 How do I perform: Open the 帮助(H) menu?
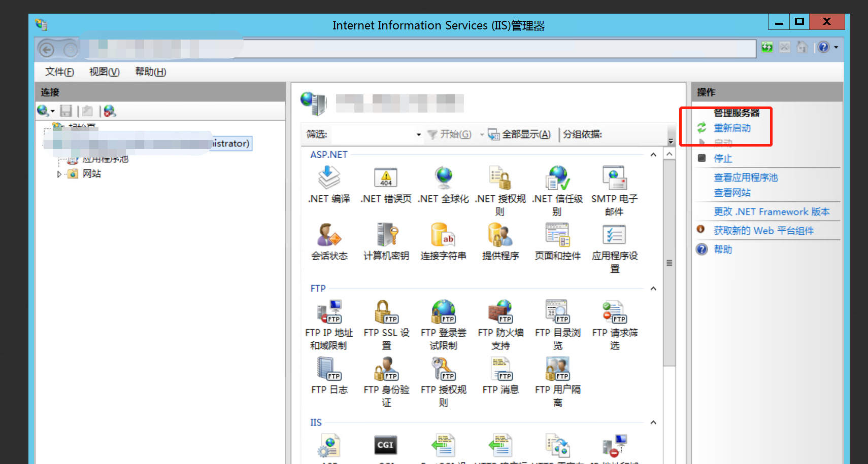tap(151, 72)
